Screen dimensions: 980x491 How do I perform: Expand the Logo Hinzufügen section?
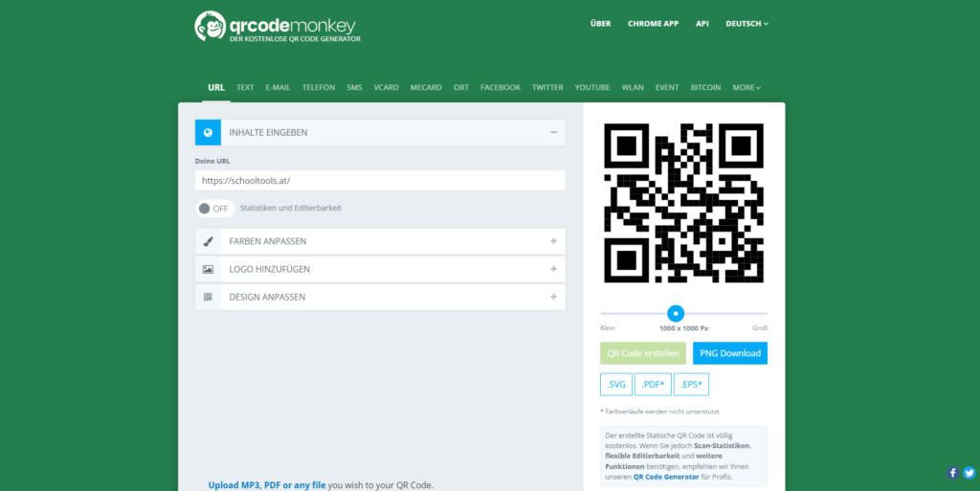coord(554,269)
